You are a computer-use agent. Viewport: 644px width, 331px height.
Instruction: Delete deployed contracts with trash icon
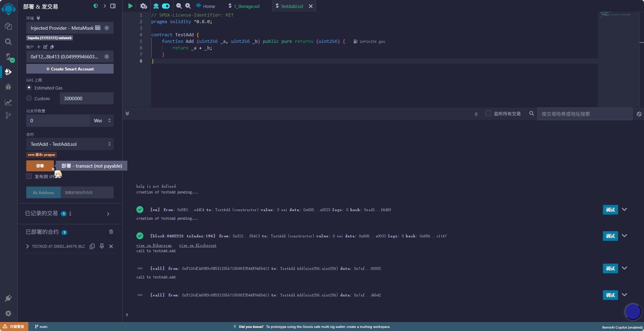(111, 232)
